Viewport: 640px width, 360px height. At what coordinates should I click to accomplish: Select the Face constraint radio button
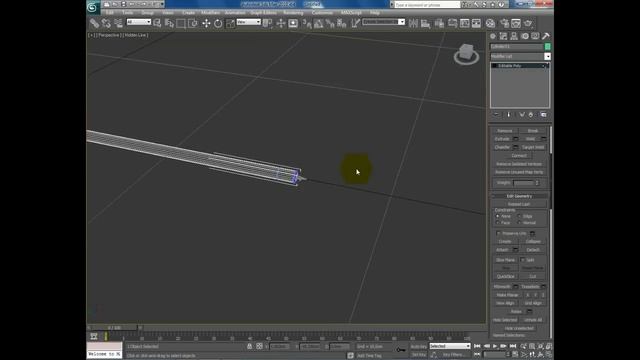pos(498,223)
